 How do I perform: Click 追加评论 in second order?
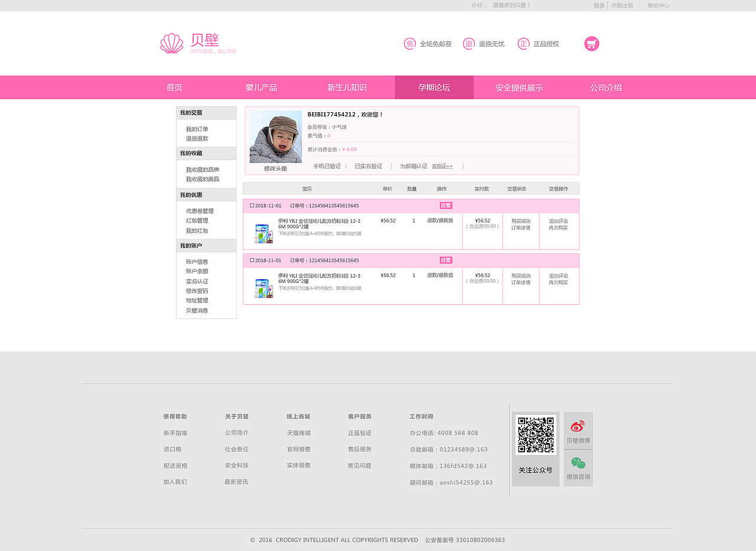pos(558,276)
